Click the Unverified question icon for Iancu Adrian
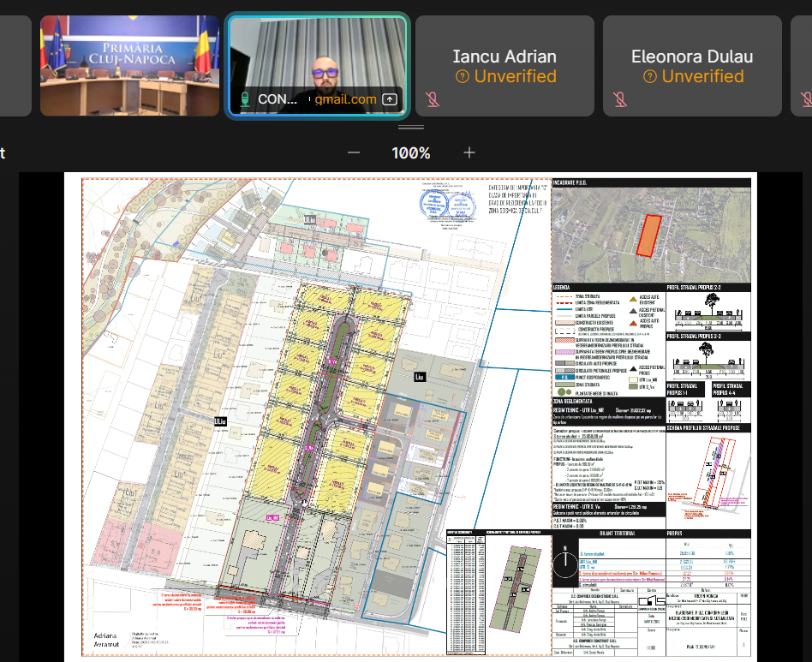This screenshot has width=812, height=662. click(x=463, y=76)
